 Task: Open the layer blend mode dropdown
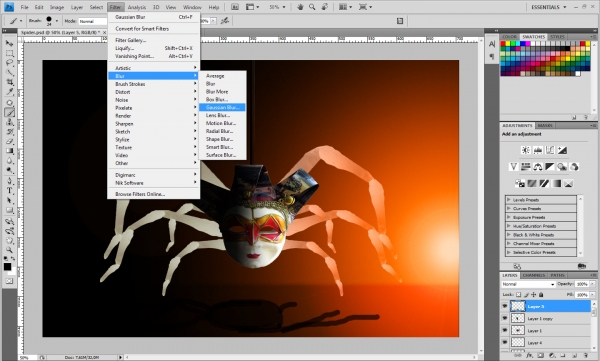click(x=528, y=284)
